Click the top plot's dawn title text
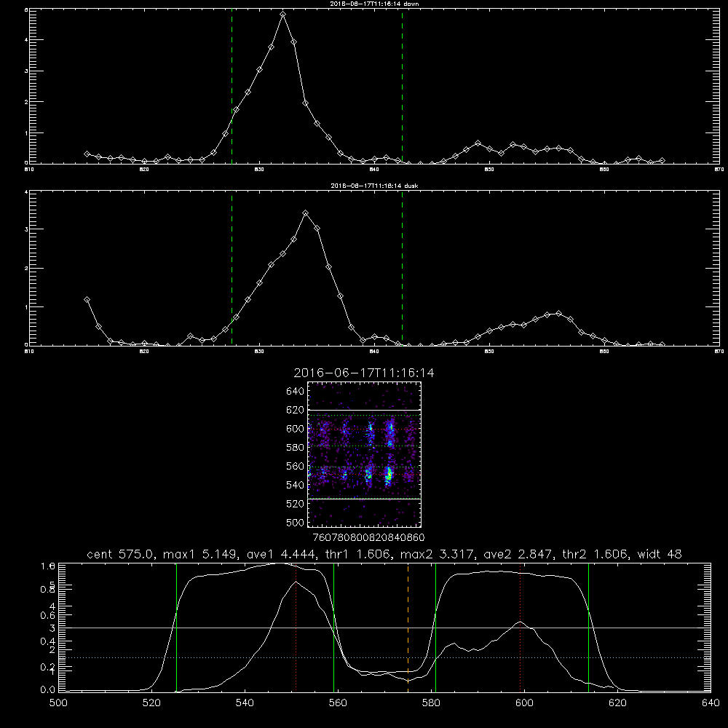 374,4
